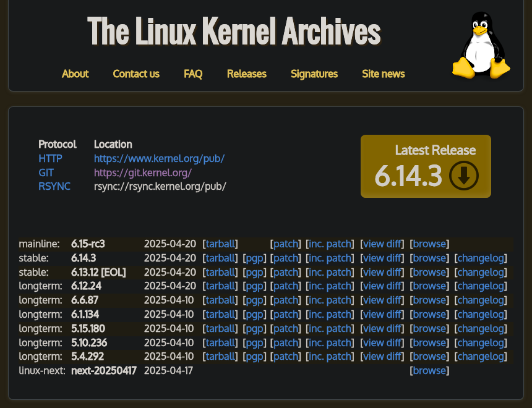Select version text next-20250417

104,371
